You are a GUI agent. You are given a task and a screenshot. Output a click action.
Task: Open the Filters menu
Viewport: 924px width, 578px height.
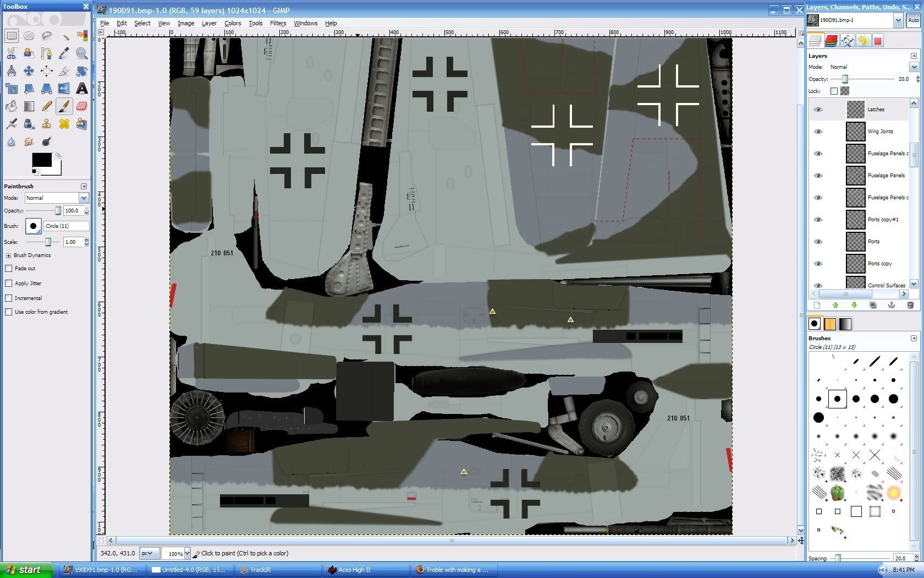pyautogui.click(x=278, y=23)
